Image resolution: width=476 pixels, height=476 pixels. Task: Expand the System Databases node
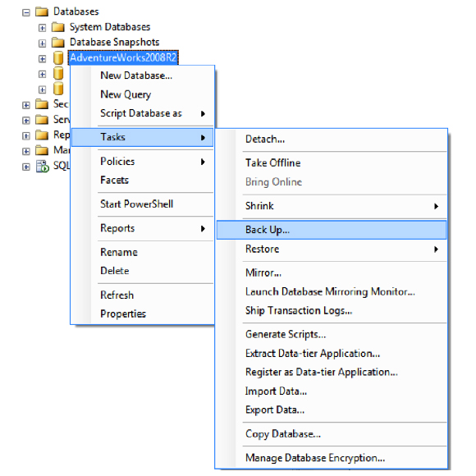click(42, 28)
